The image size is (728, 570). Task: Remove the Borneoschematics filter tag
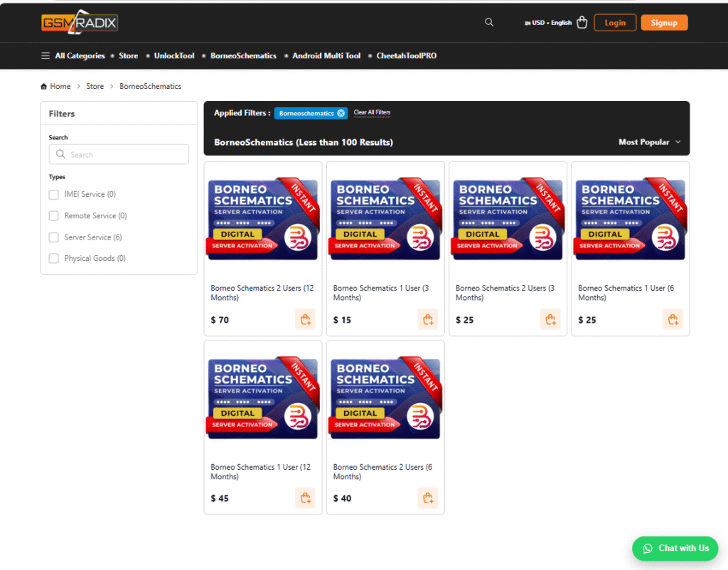[x=341, y=113]
